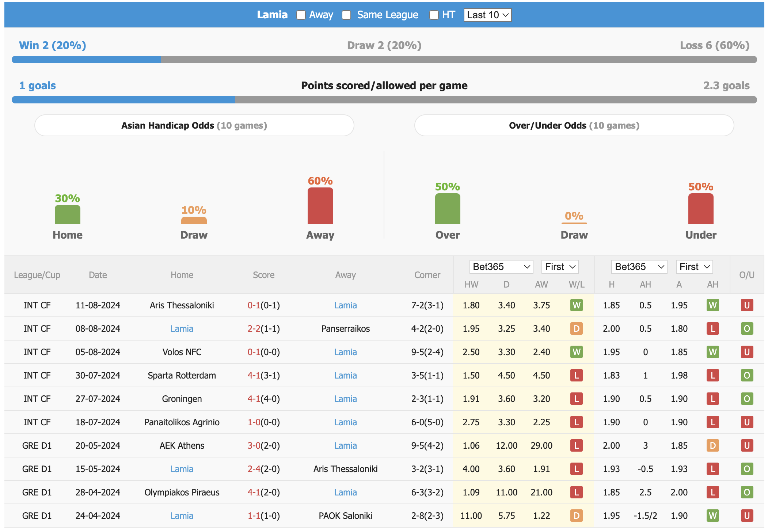Click the -1.5/2 handicap value
The width and height of the screenshot is (768, 532).
645,516
